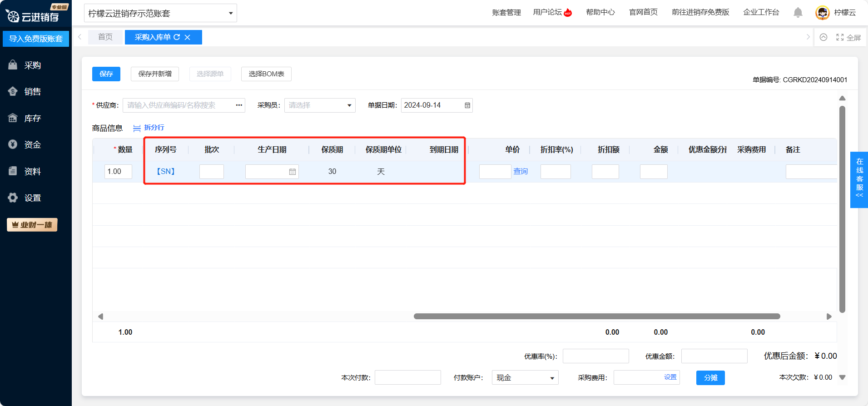Viewport: 868px width, 406px height.
Task: Click the 保质期单位 value 天
Action: 381,172
